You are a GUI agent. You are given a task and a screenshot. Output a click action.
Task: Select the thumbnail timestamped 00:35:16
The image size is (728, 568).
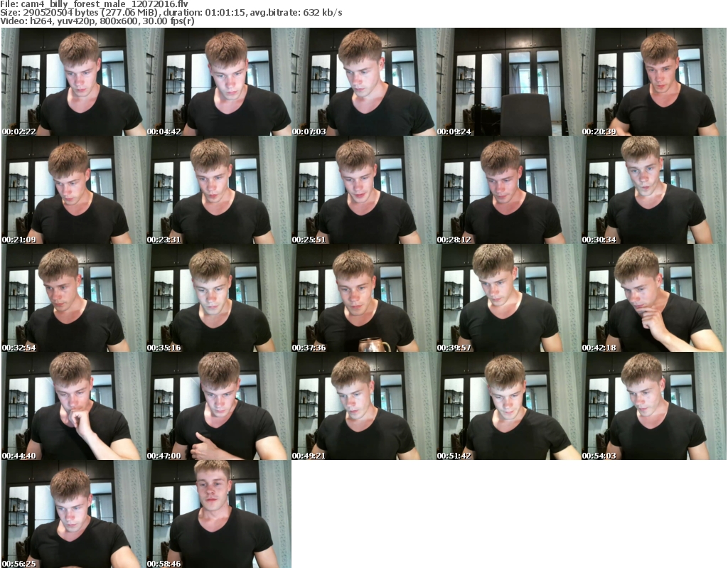click(x=219, y=298)
